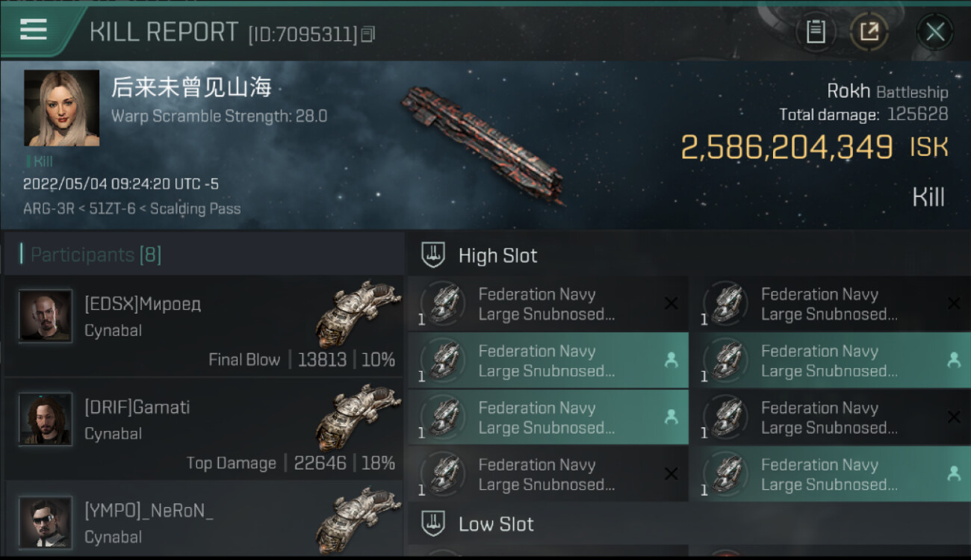Click the solar system location ARG-3R path

[x=131, y=209]
